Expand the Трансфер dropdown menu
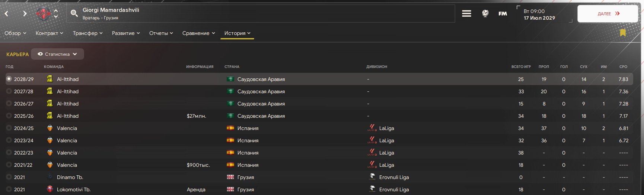 (88, 33)
